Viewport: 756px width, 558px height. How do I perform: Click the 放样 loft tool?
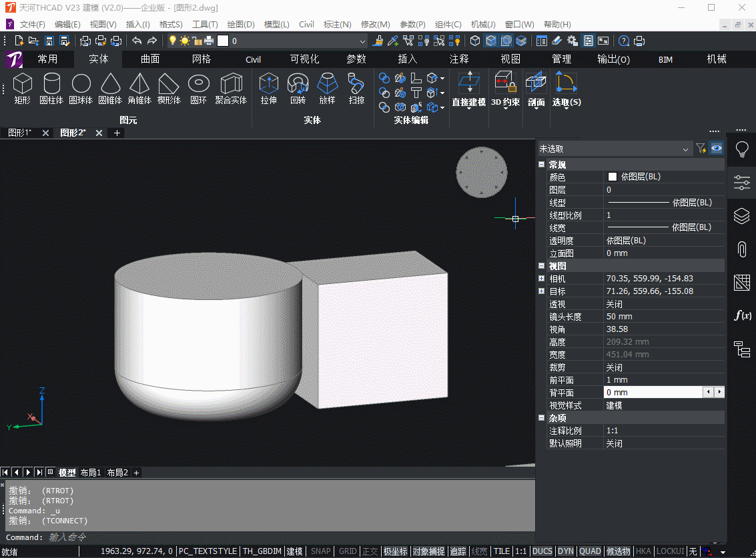point(327,89)
